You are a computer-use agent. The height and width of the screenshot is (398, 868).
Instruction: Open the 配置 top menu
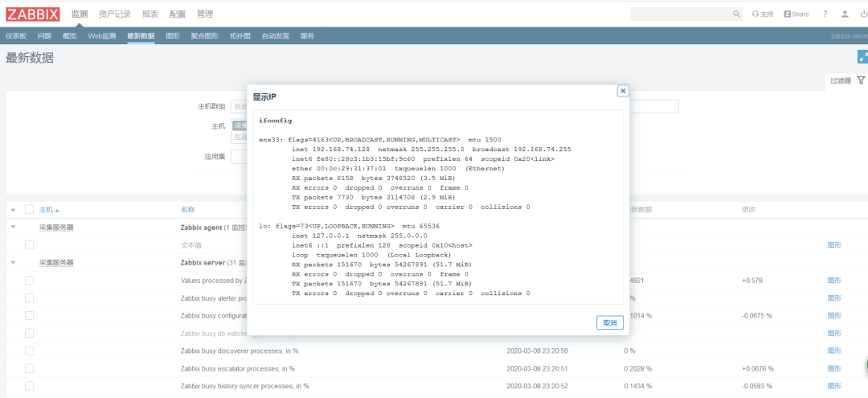(x=178, y=14)
